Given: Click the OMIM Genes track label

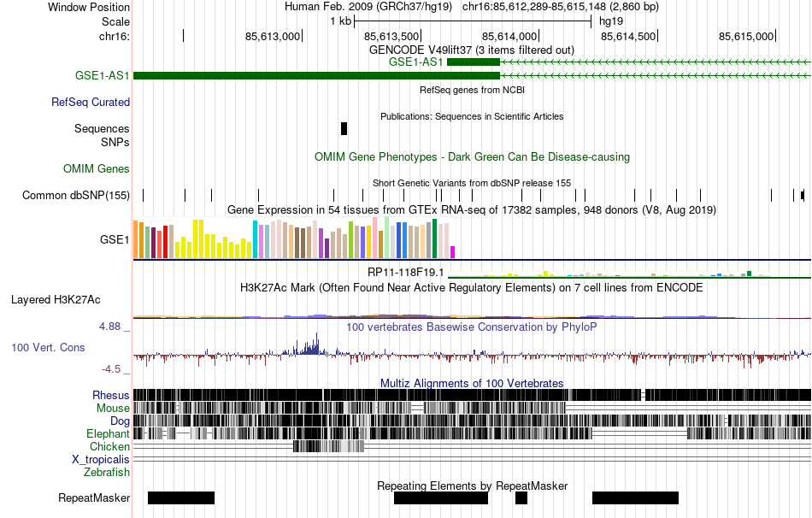Looking at the screenshot, I should tap(97, 169).
